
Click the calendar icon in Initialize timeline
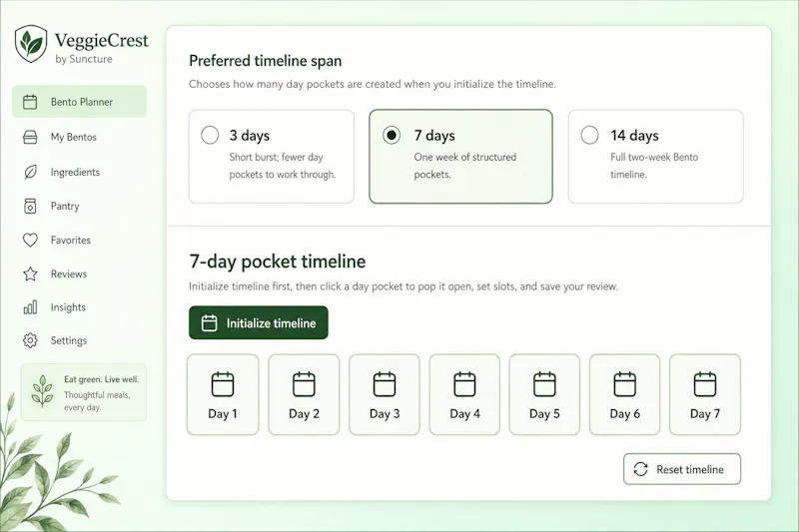[x=210, y=322]
